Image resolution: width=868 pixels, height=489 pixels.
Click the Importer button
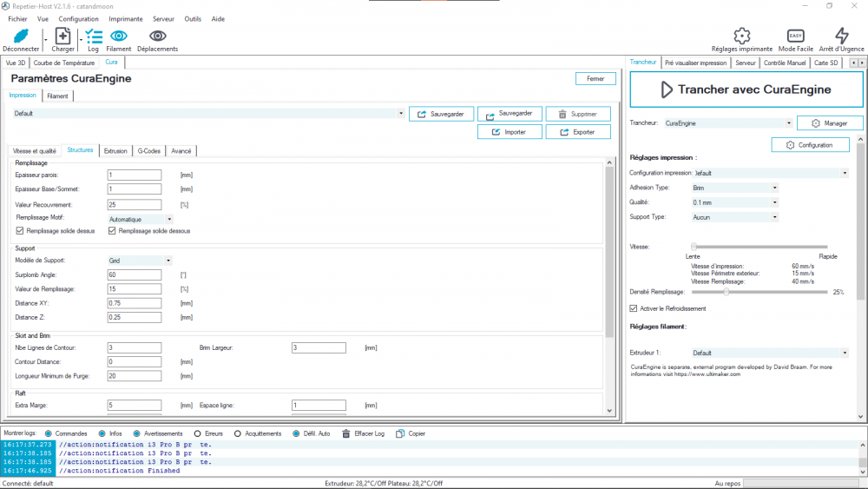[510, 132]
